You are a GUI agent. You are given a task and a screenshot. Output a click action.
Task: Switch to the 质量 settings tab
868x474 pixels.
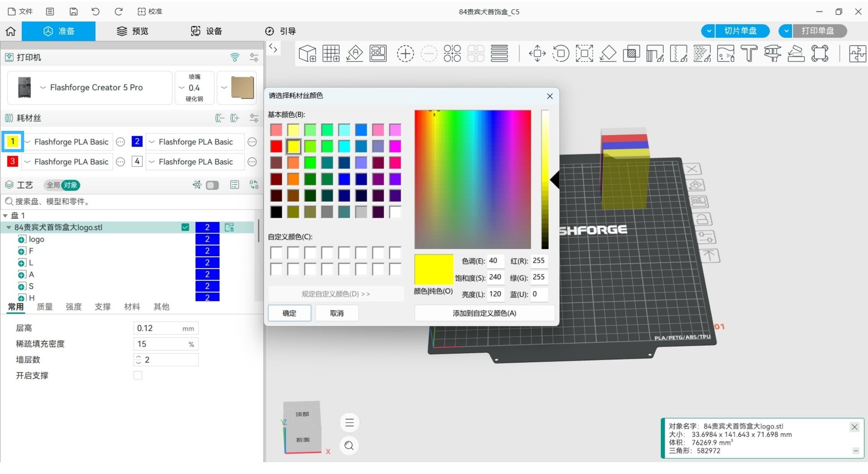(x=45, y=307)
